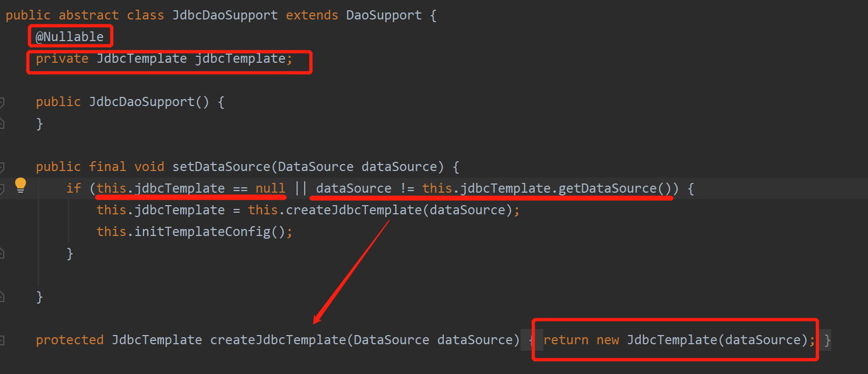Click the DaoSupport superclass name after extends
868x374 pixels.
click(x=384, y=15)
